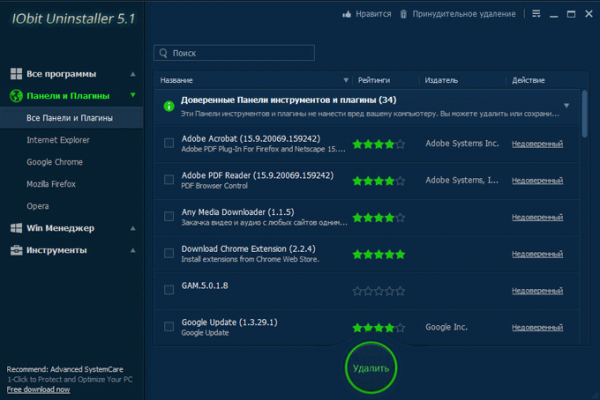Click the Windows logo Win Менеджер icon
The height and width of the screenshot is (400, 600).
(x=16, y=228)
